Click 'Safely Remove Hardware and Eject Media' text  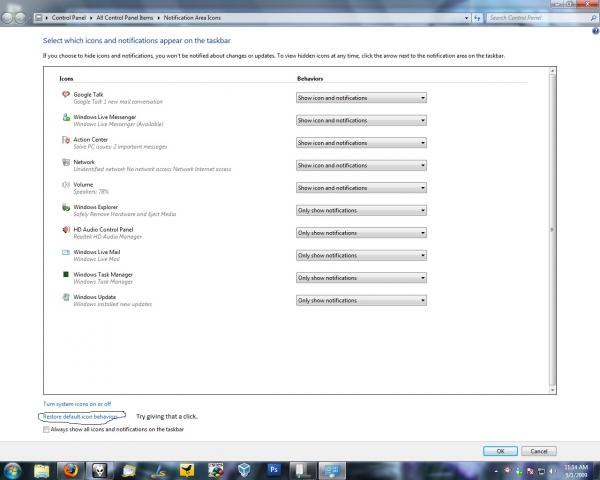pos(125,214)
